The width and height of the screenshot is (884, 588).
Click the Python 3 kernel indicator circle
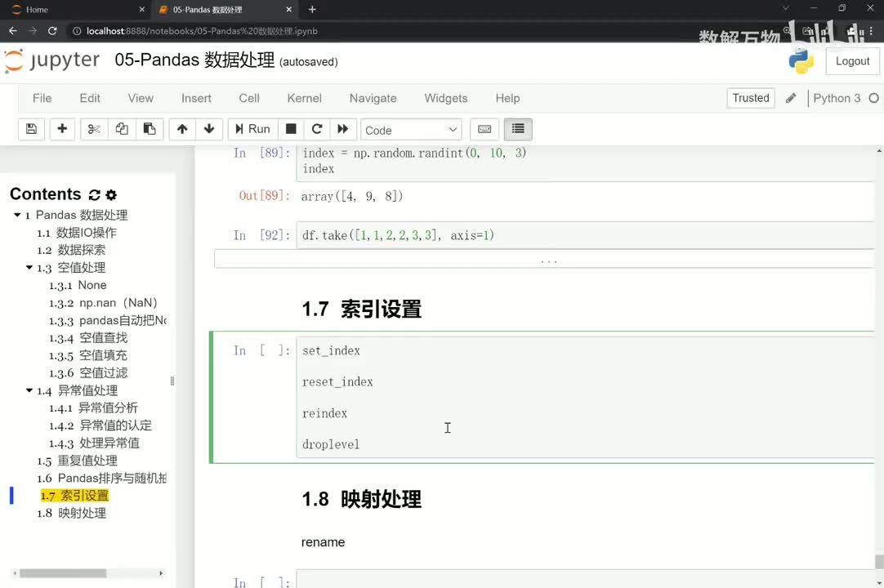click(874, 98)
